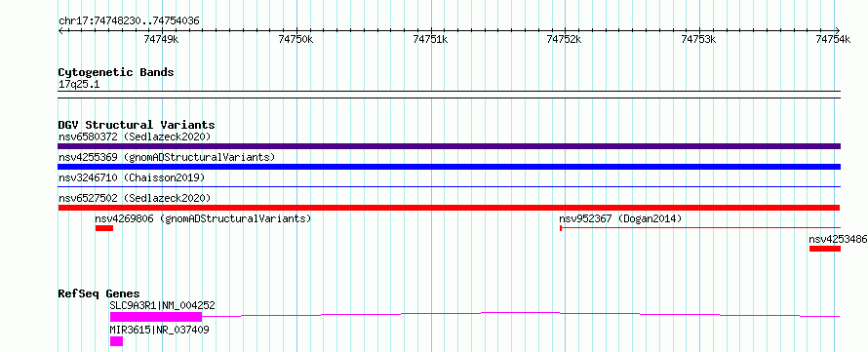Screen dimensions: 868x352
Task: Open variant nsv6580372 (Sedlazeck2020) label
Action: tap(135, 137)
